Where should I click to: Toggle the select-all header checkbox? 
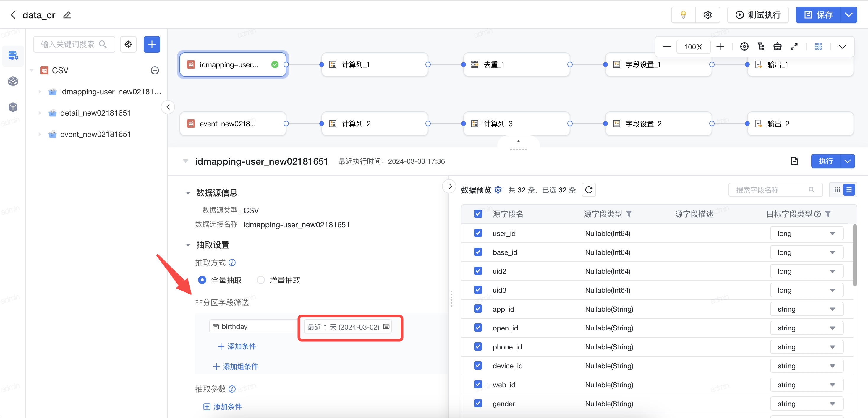478,214
